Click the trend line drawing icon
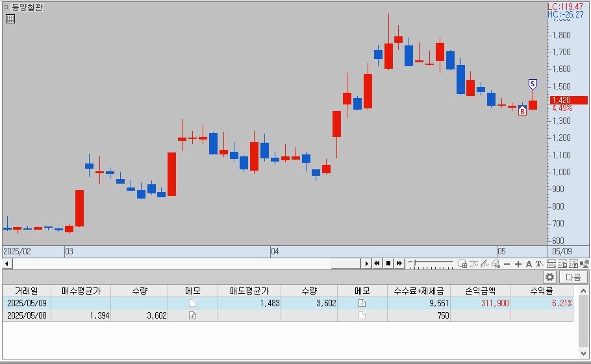The image size is (591, 364). (x=484, y=264)
